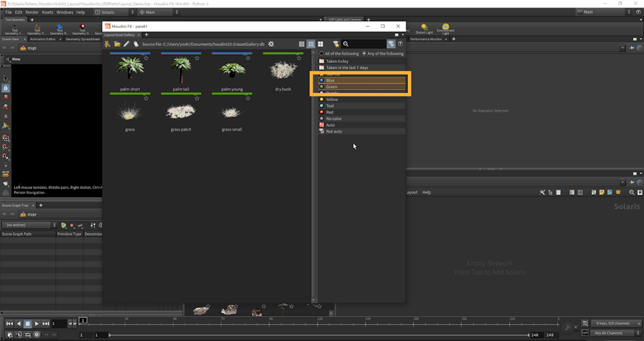The height and width of the screenshot is (341, 644).
Task: Add a new tab in panel1 window
Action: point(146,35)
